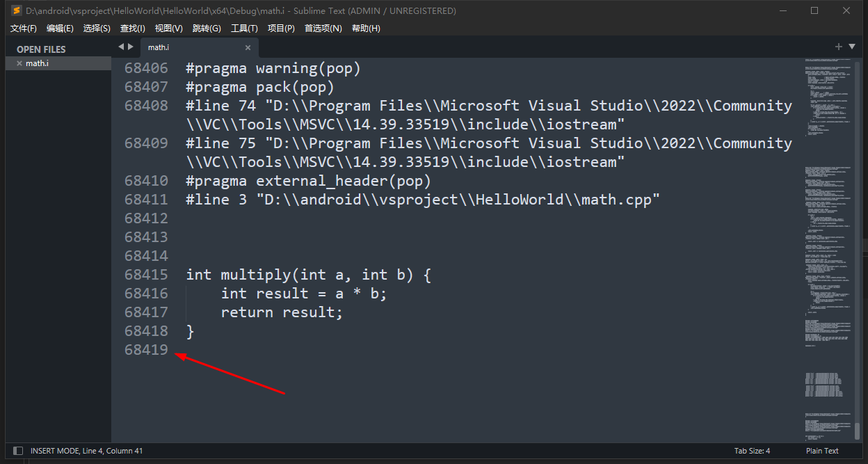Click the Sublime Text logo in the title bar
Image resolution: width=868 pixels, height=464 pixels.
(x=15, y=11)
